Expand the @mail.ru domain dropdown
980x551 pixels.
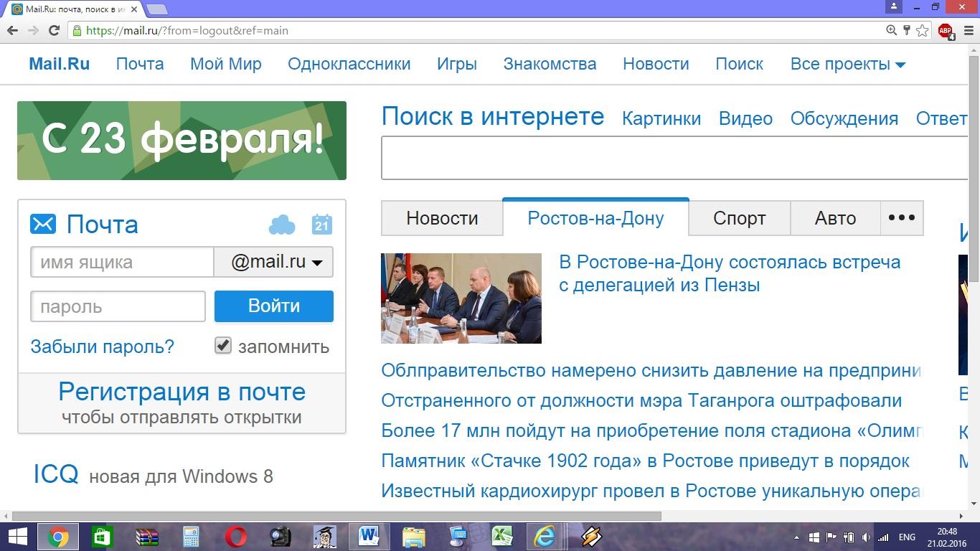coord(273,263)
